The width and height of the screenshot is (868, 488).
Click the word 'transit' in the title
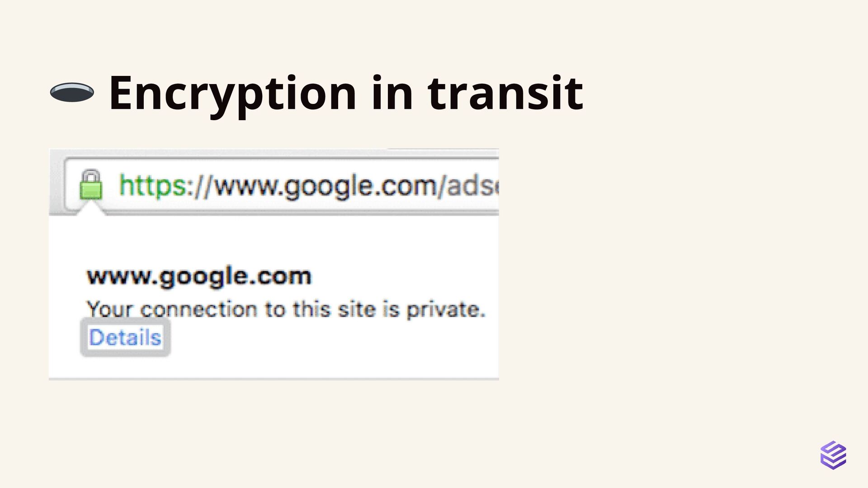pyautogui.click(x=505, y=93)
